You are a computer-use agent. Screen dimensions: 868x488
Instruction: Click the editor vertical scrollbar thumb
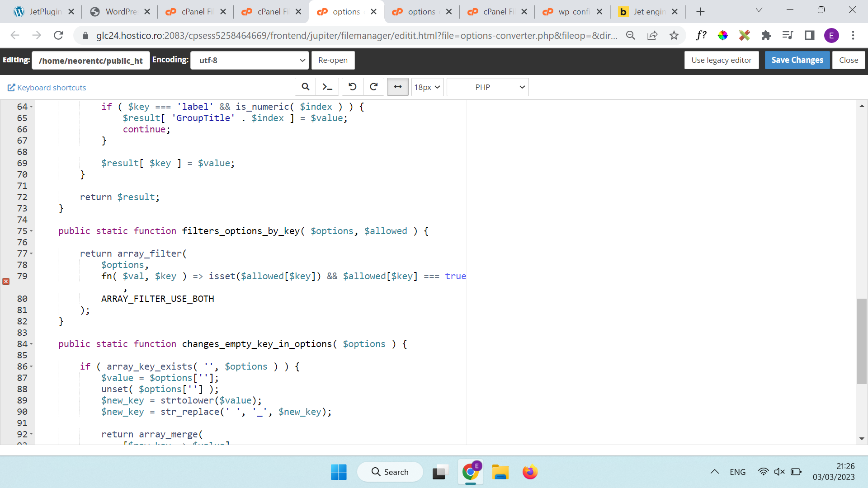tap(862, 342)
